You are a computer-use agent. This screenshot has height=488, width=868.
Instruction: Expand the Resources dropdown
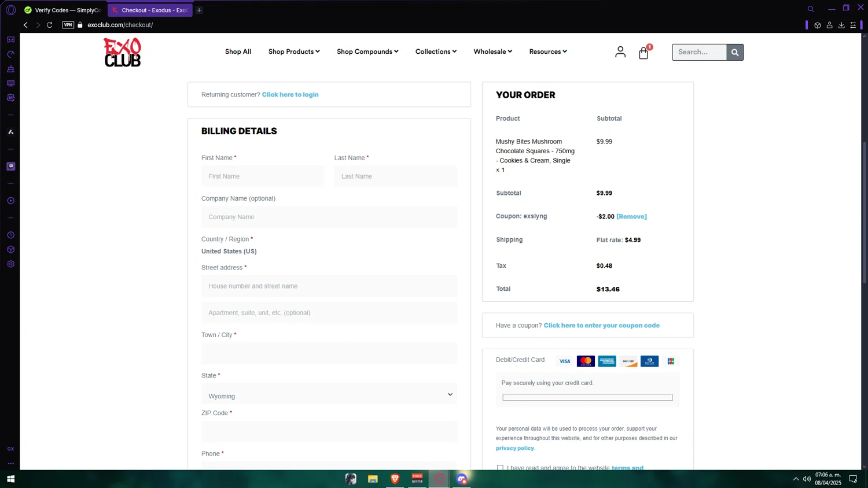(548, 51)
